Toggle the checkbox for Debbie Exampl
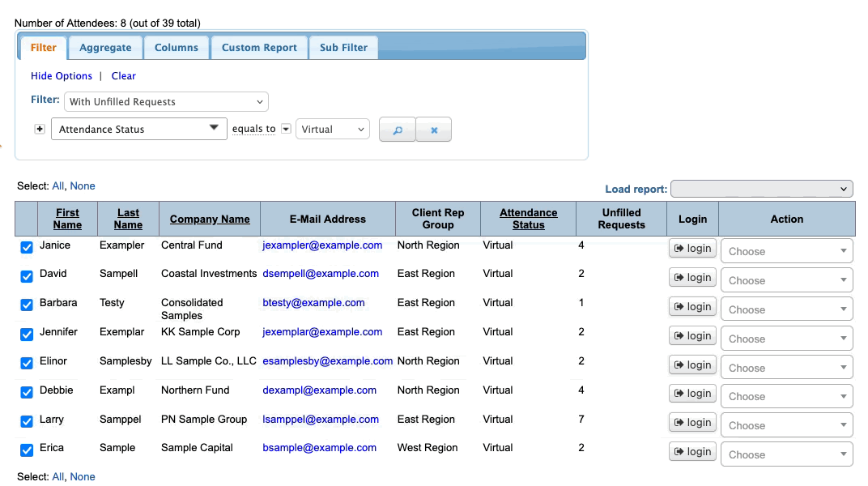Image resolution: width=868 pixels, height=486 pixels. click(x=27, y=393)
